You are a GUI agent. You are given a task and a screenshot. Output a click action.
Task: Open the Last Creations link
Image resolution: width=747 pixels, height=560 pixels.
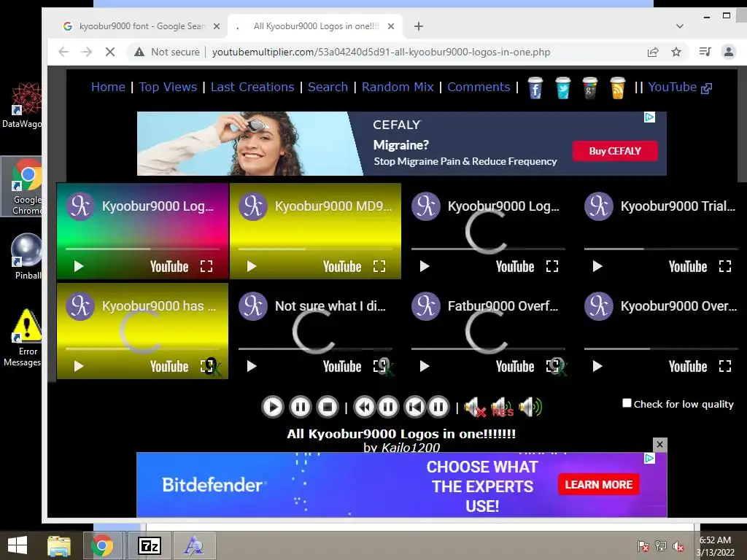pos(252,87)
